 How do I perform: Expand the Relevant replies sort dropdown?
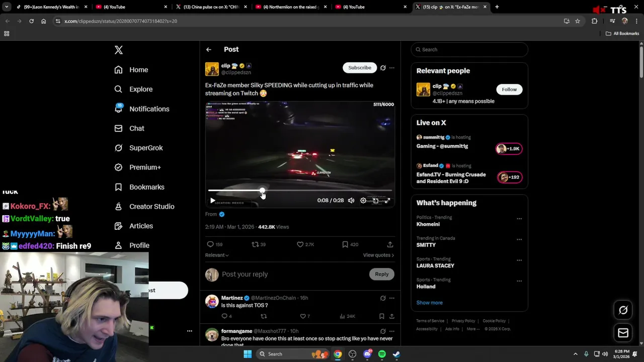click(x=217, y=255)
